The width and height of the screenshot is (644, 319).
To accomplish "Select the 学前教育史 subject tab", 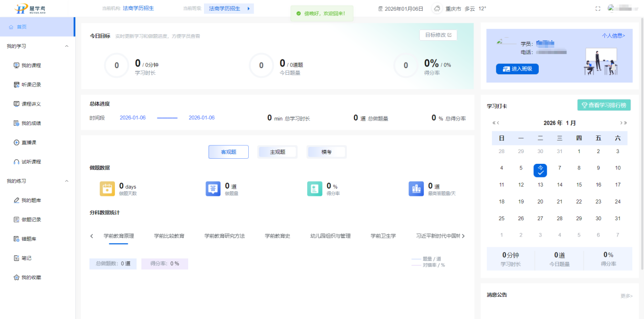I will pos(277,236).
